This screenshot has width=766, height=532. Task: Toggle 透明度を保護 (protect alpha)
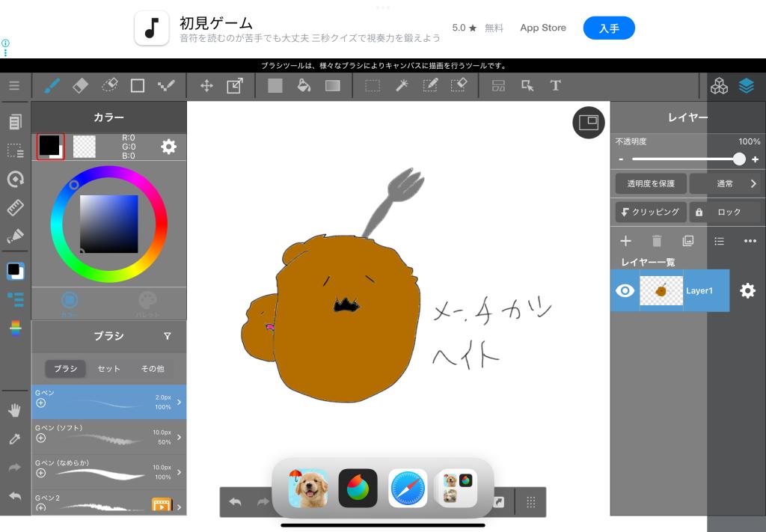tap(650, 183)
